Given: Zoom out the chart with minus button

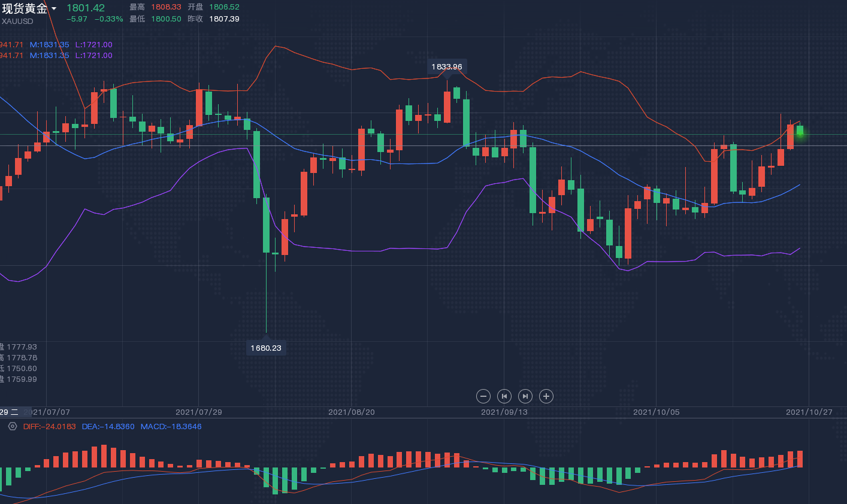Looking at the screenshot, I should pyautogui.click(x=483, y=396).
